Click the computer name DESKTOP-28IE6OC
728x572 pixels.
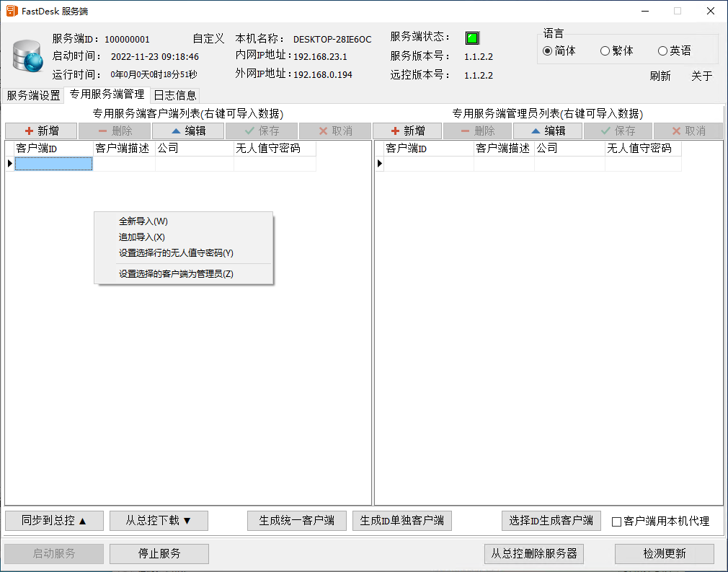332,40
